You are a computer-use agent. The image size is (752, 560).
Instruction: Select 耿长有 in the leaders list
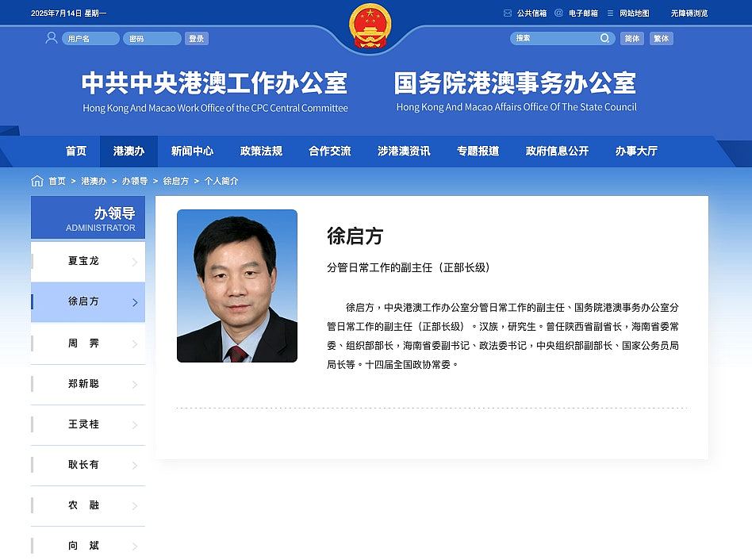pyautogui.click(x=88, y=465)
